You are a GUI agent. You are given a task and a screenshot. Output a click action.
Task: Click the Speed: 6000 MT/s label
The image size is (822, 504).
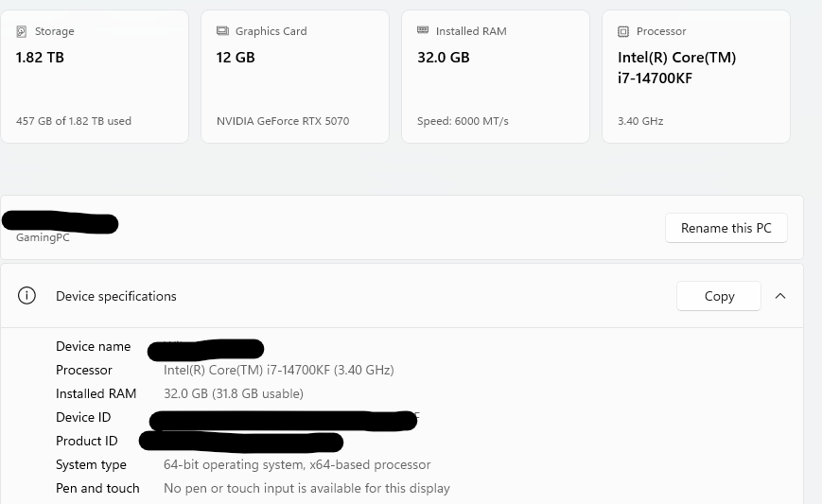[463, 121]
